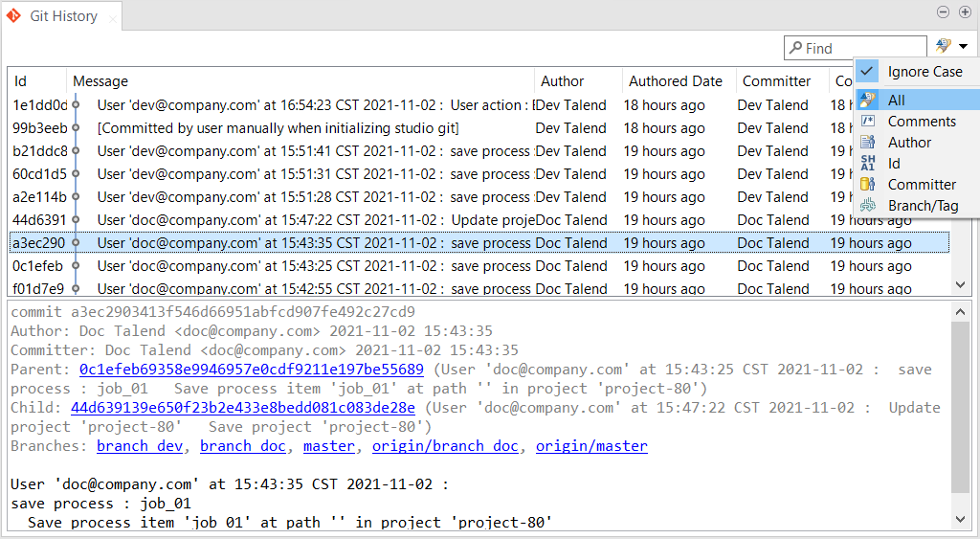Click the search scope icon beside Find
This screenshot has height=539, width=980.
coord(944,46)
